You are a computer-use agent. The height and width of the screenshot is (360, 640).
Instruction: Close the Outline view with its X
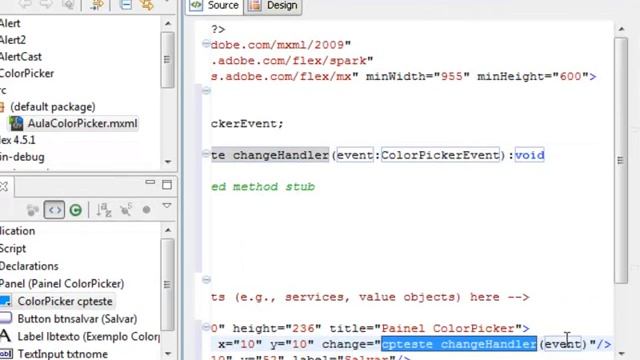4,187
